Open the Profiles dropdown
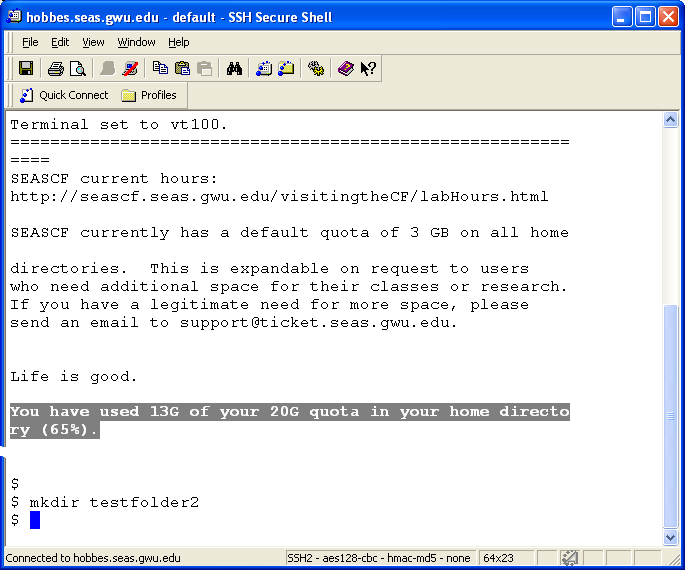Viewport: 685px width, 570px height. coord(149,96)
